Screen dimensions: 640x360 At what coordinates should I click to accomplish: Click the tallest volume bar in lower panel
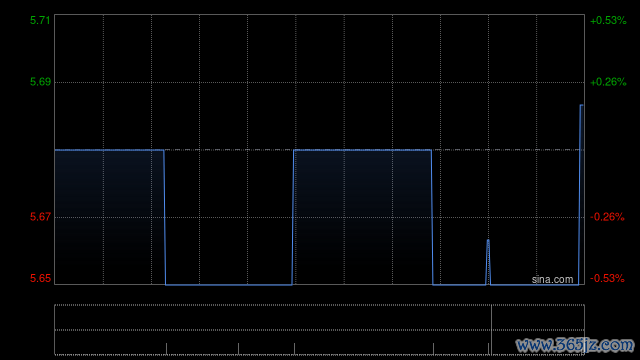tap(491, 330)
